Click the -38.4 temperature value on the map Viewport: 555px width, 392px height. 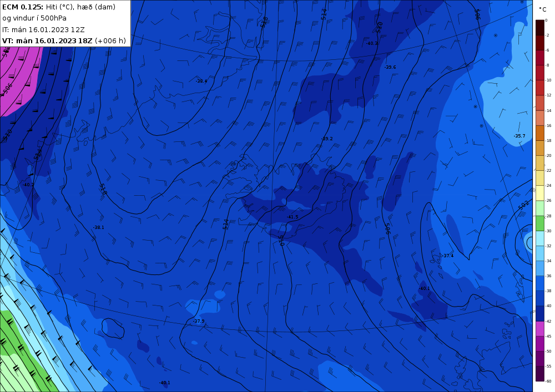tap(201, 81)
